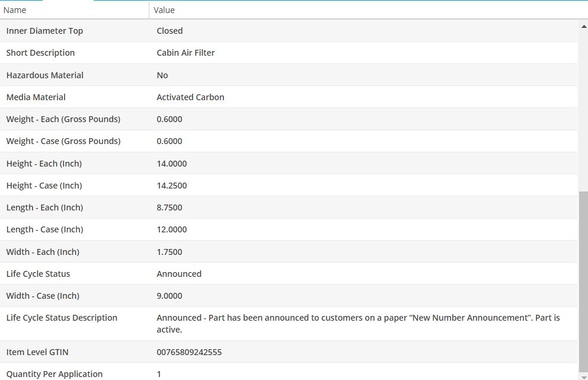Select the value 14.2500

(x=172, y=186)
